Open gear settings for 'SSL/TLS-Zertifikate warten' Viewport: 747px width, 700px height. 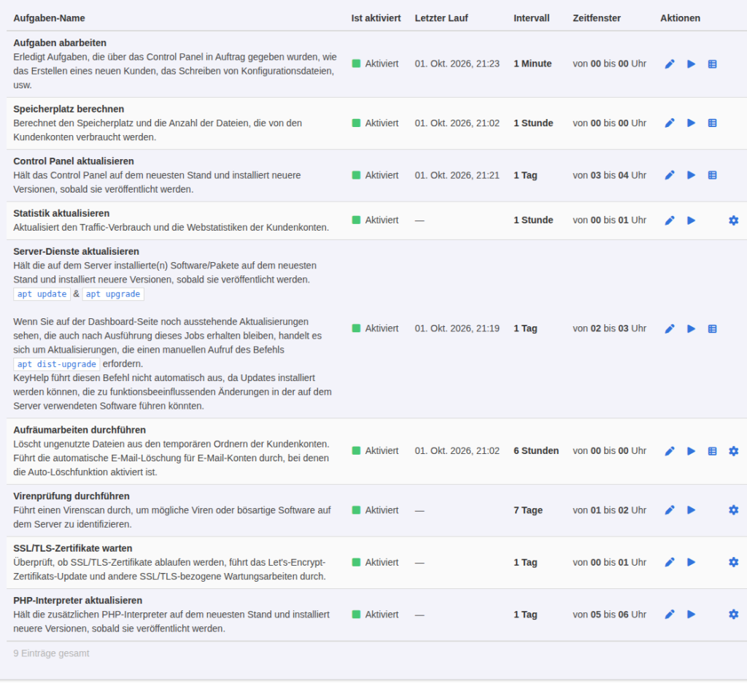point(734,562)
